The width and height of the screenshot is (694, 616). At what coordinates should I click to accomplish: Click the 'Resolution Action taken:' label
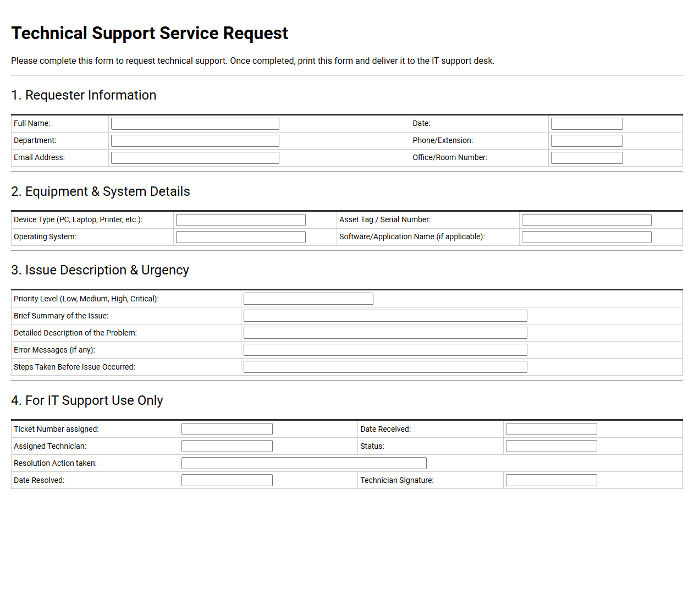(55, 463)
